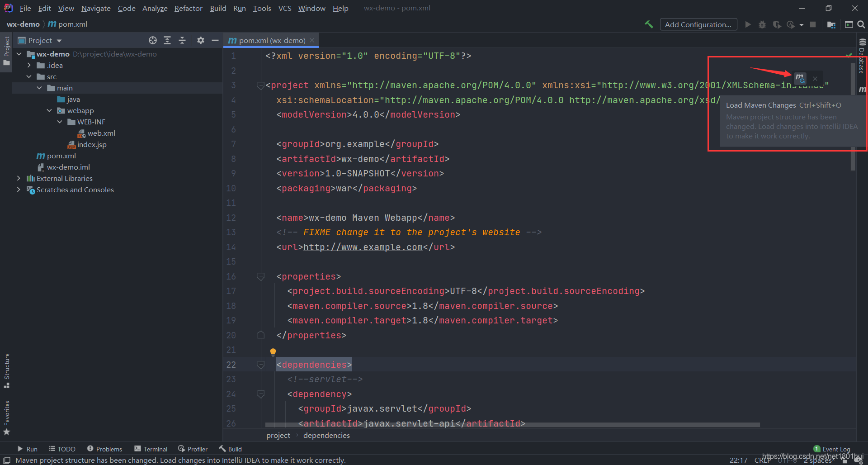Image resolution: width=868 pixels, height=465 pixels.
Task: Open the File menu
Action: tap(25, 8)
